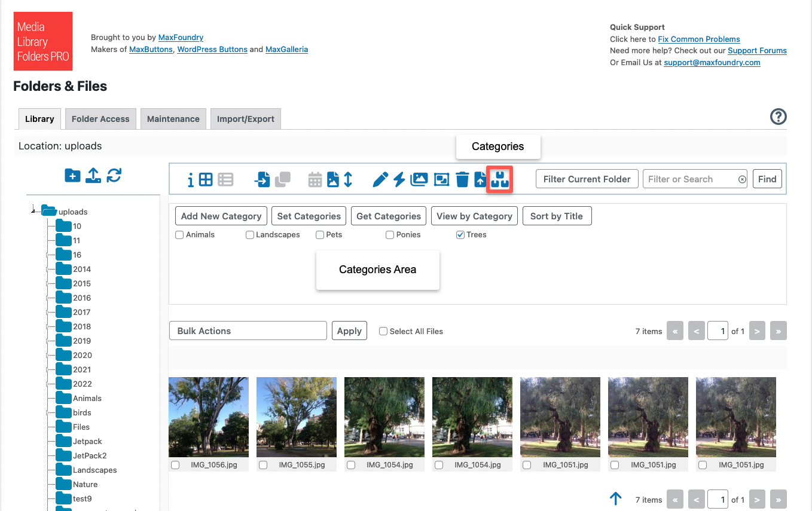Select the trash delete icon on toolbar
This screenshot has width=812, height=511.
(x=462, y=179)
